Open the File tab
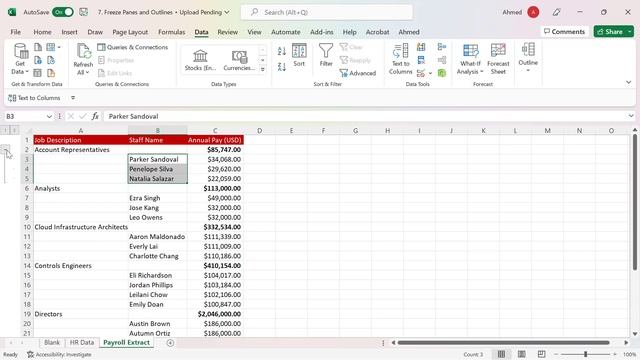The height and width of the screenshot is (360, 640). point(16,32)
